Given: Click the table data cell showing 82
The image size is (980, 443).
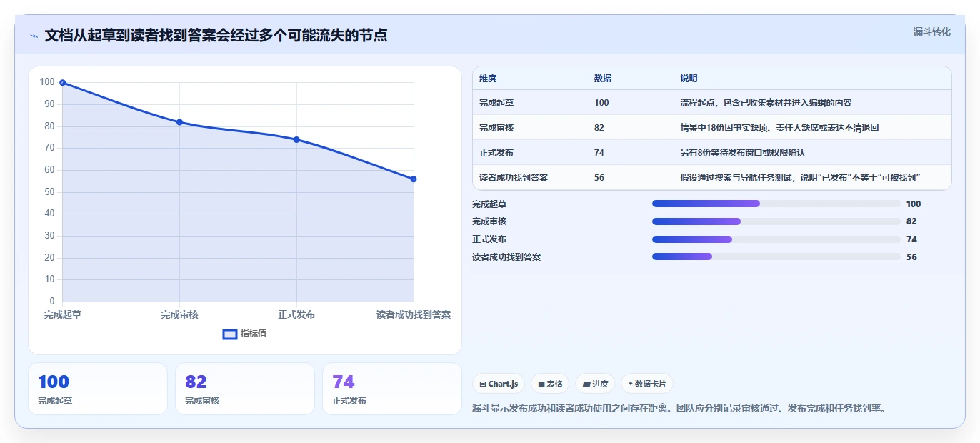Looking at the screenshot, I should tap(599, 128).
